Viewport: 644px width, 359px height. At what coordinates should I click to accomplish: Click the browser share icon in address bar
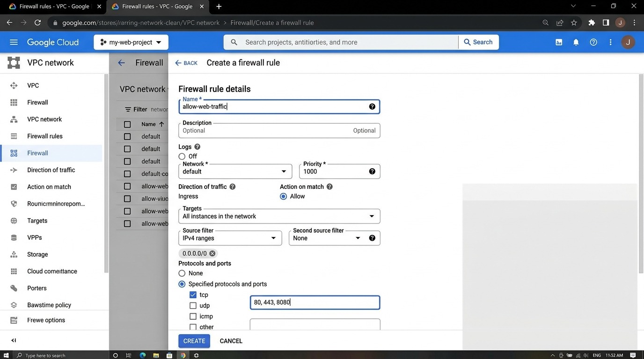click(560, 22)
